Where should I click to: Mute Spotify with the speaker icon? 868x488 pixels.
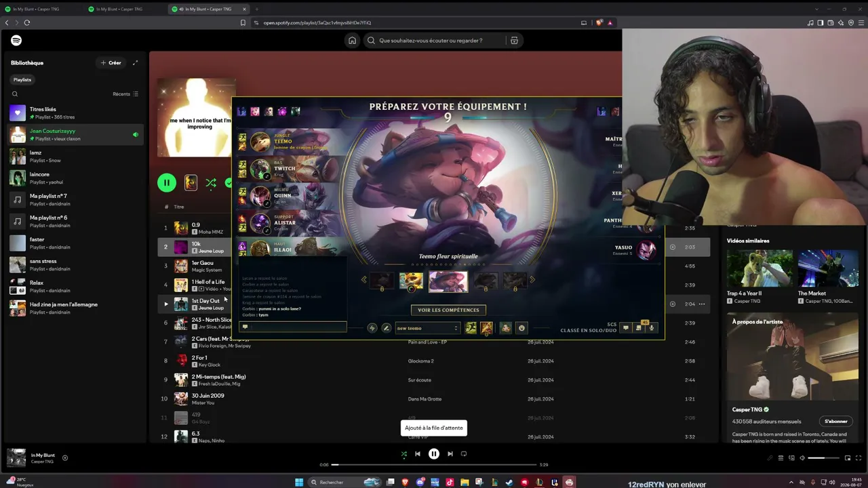[x=802, y=458]
